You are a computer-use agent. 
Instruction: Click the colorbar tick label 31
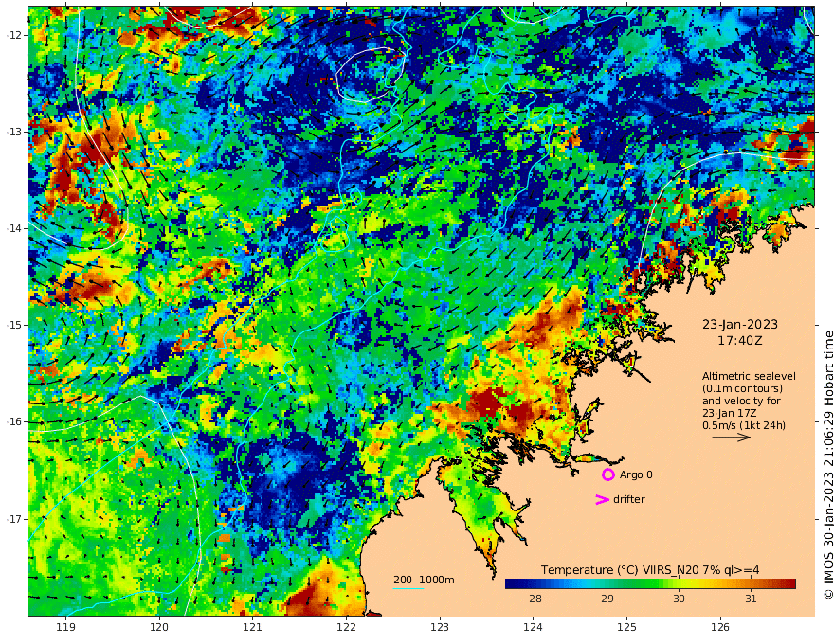(x=751, y=599)
